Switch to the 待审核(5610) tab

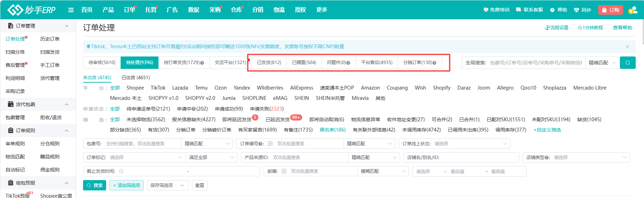(102, 63)
